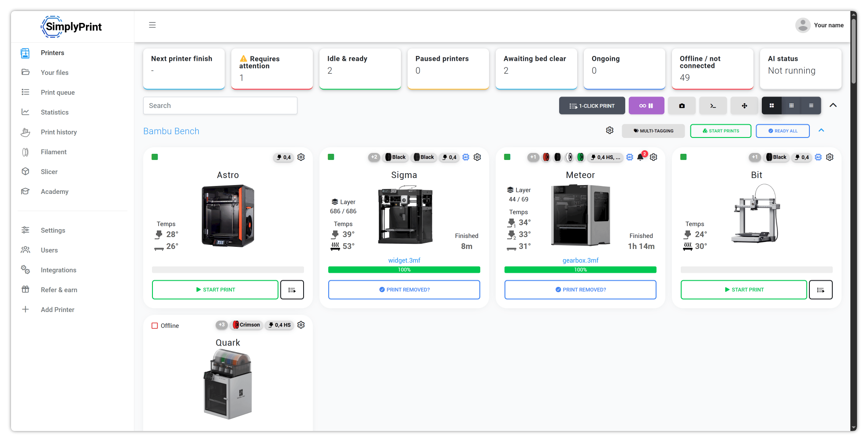
Task: Click the AI chip icon on Meteor
Action: [630, 157]
